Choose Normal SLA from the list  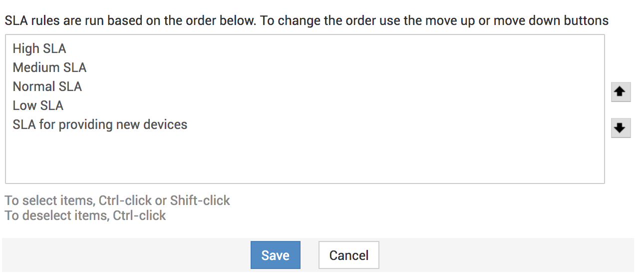[x=47, y=86]
